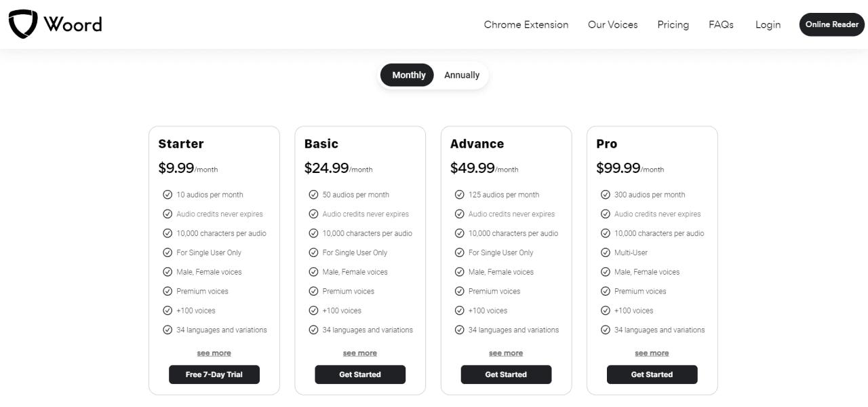This screenshot has width=868, height=407.
Task: Expand Advance plan's see more link
Action: coord(506,353)
